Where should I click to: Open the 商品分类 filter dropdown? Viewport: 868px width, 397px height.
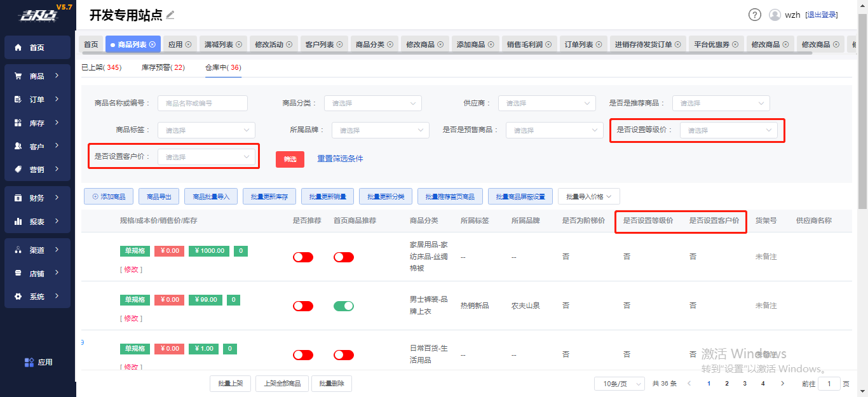372,103
